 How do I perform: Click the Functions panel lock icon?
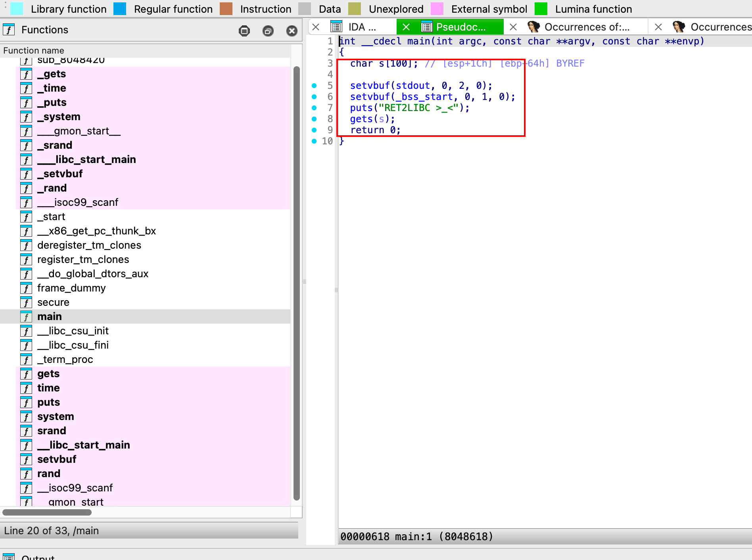coord(244,31)
